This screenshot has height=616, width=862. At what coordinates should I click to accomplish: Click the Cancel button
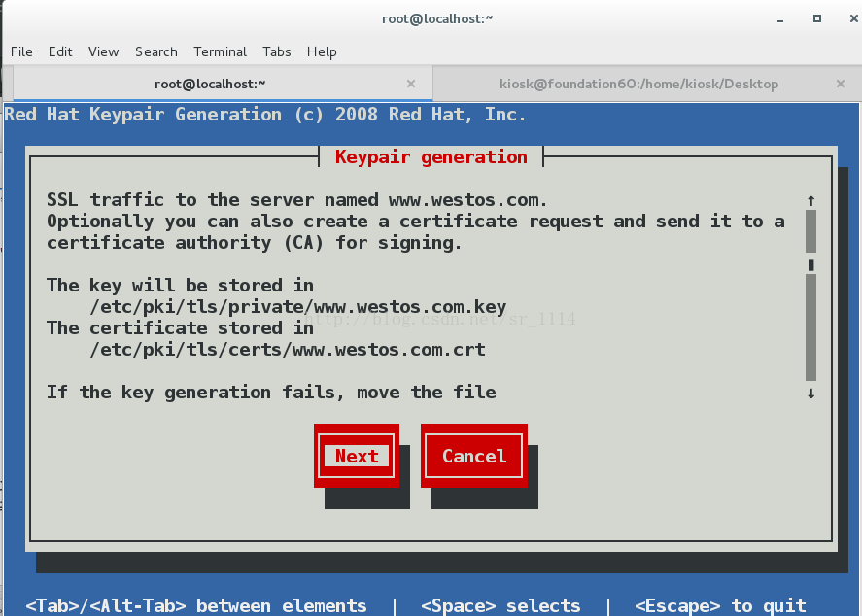[x=474, y=456]
